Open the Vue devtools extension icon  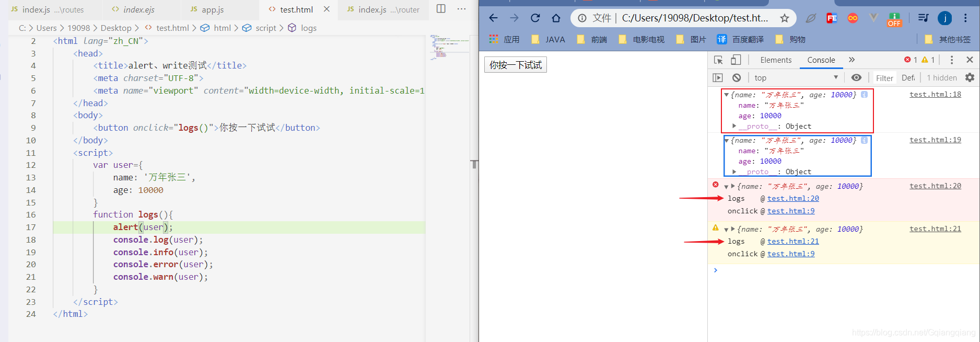pos(873,18)
